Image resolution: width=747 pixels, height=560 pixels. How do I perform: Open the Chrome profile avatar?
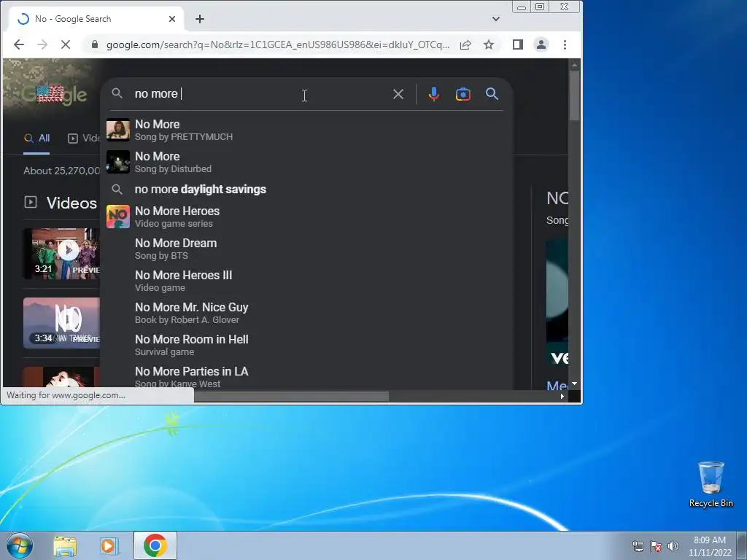pos(541,44)
